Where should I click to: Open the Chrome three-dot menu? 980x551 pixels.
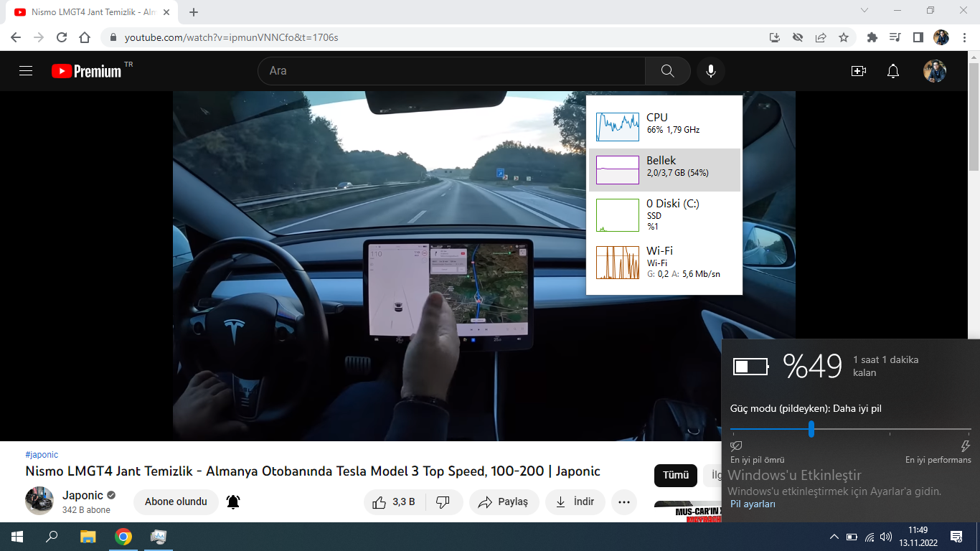965,37
